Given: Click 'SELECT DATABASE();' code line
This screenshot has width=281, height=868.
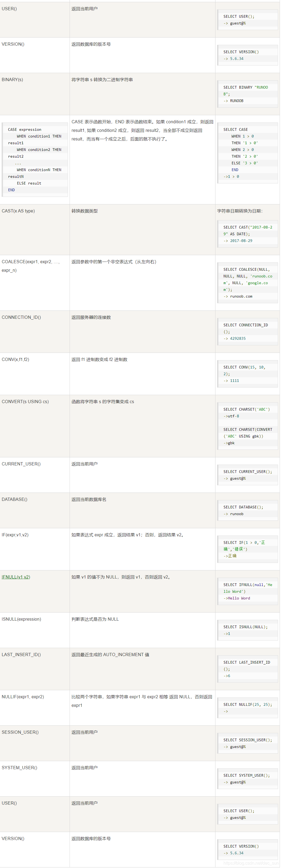Looking at the screenshot, I should pos(243,507).
